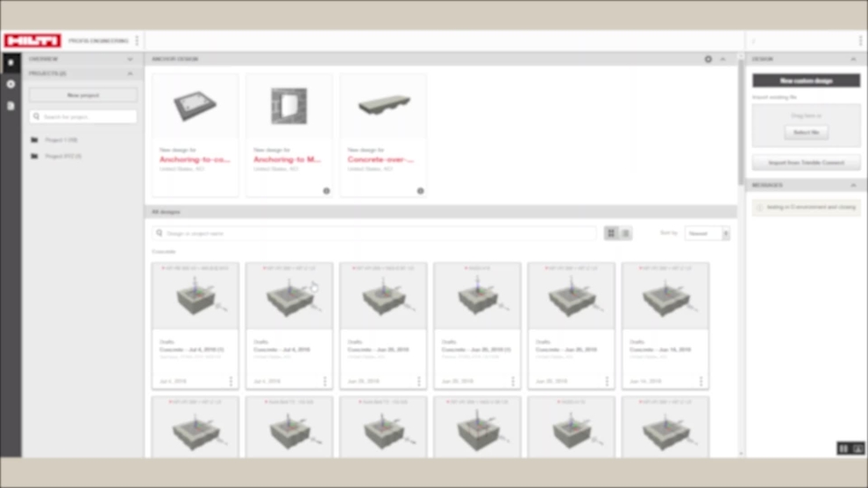The image size is (868, 488).
Task: Open the Anchor Design settings gear
Action: (x=708, y=60)
